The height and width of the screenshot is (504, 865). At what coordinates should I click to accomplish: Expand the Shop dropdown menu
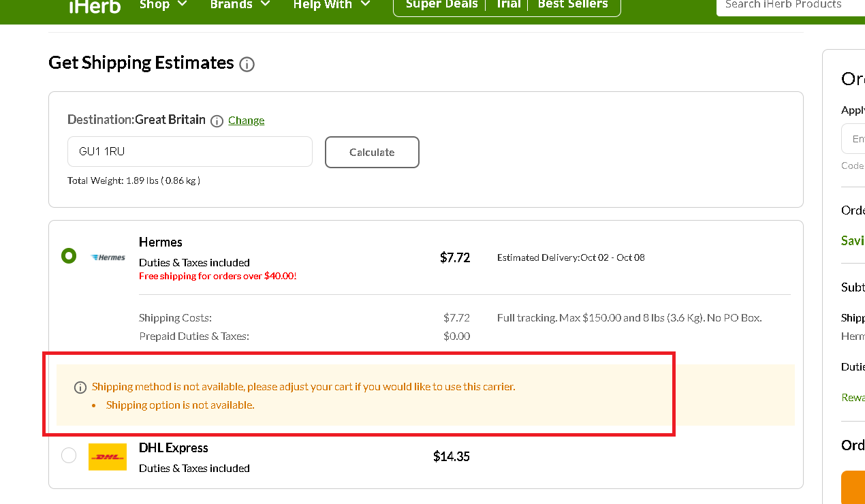(163, 5)
